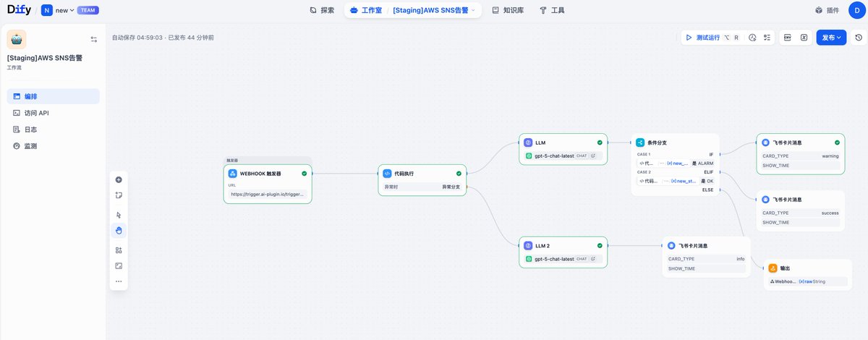Click the Webhook rawString variable row
The width and height of the screenshot is (868, 340).
coord(808,281)
